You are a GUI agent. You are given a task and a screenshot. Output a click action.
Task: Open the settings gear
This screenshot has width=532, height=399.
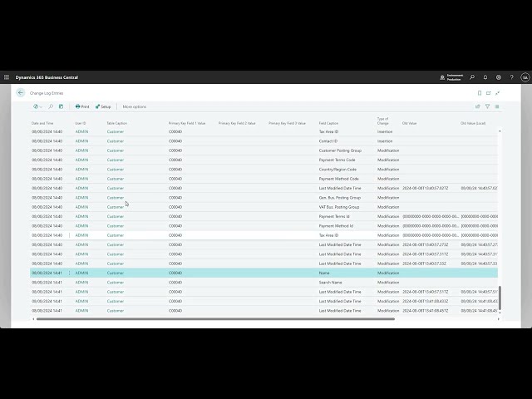[499, 77]
